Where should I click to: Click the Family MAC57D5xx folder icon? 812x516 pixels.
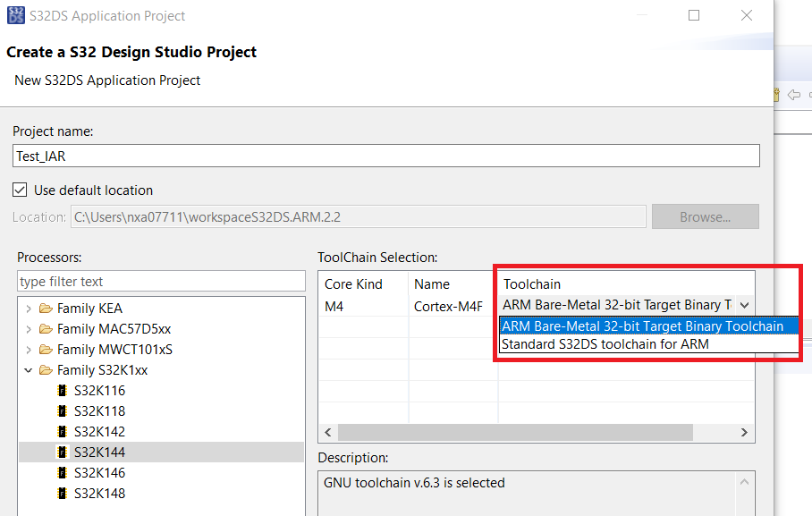coord(46,329)
